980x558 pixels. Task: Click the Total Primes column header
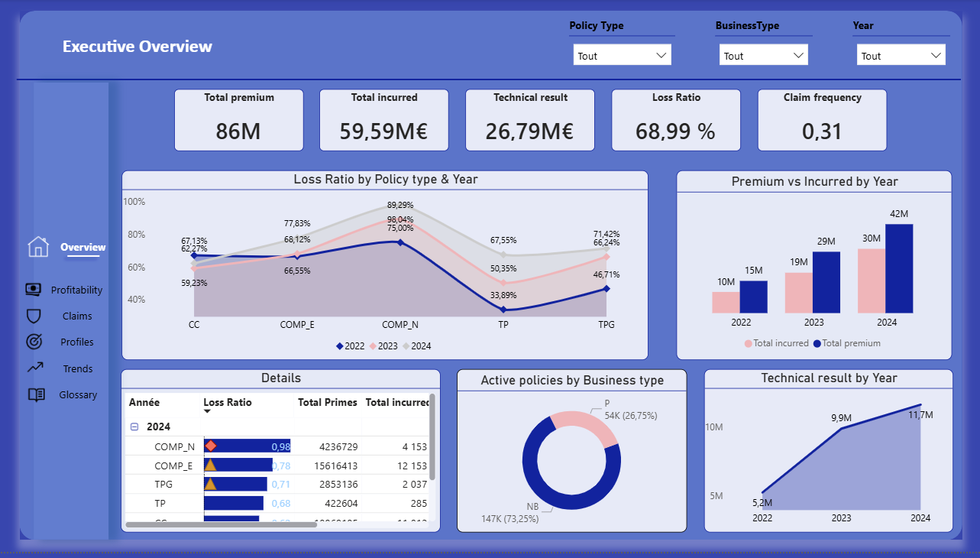pos(327,402)
